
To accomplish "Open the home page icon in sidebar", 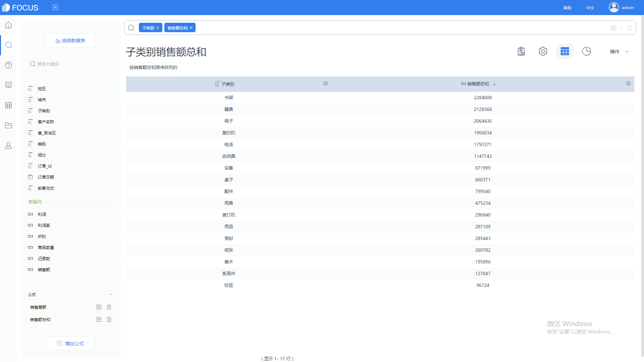I will point(8,25).
